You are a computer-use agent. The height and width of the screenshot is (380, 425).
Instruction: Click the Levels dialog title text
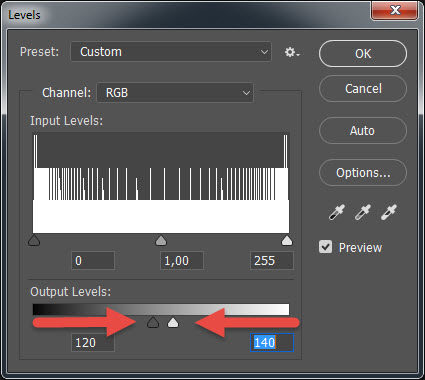tap(24, 15)
